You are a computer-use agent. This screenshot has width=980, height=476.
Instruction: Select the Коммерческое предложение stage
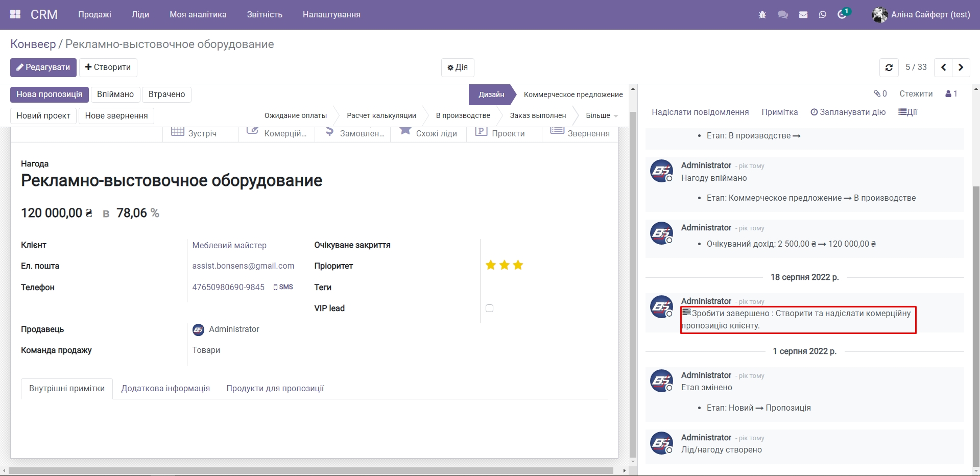pyautogui.click(x=573, y=94)
